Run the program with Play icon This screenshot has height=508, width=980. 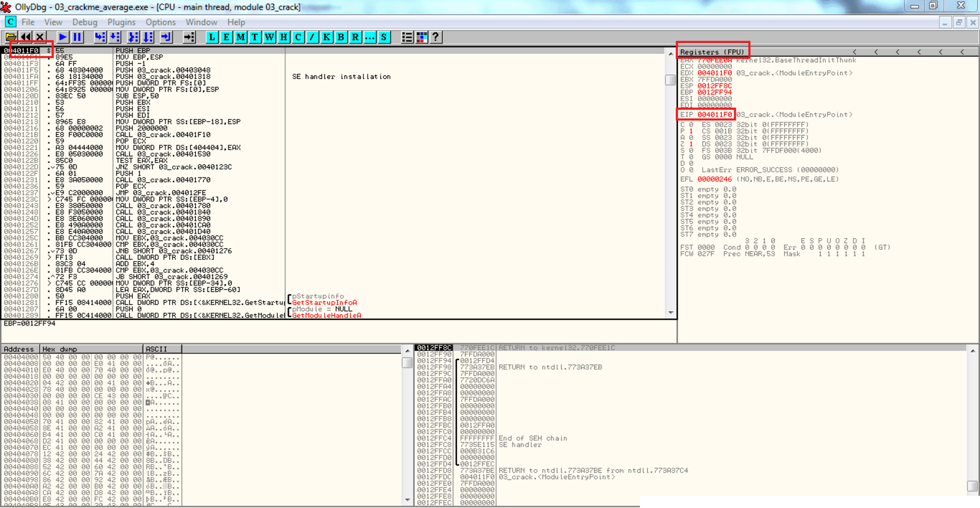(63, 37)
